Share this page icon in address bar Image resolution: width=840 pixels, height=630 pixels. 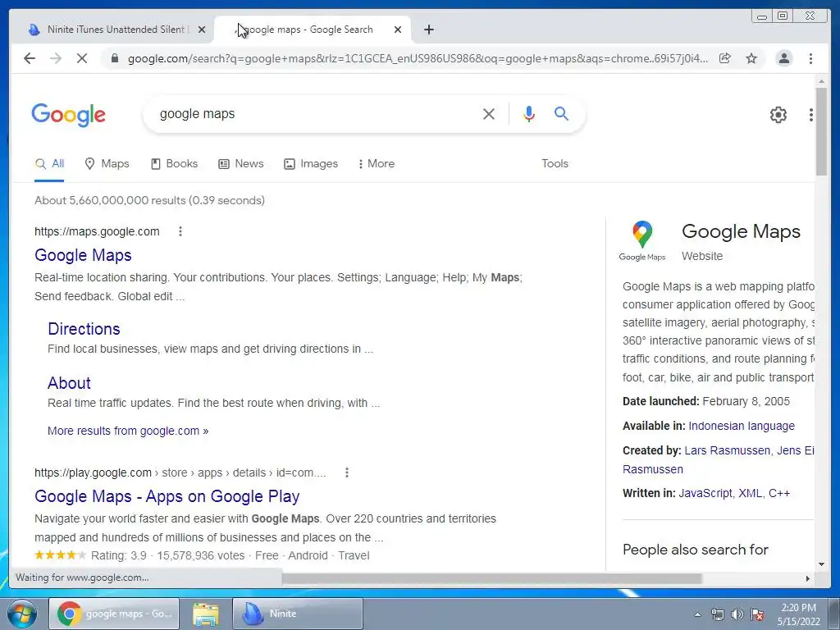coord(725,58)
